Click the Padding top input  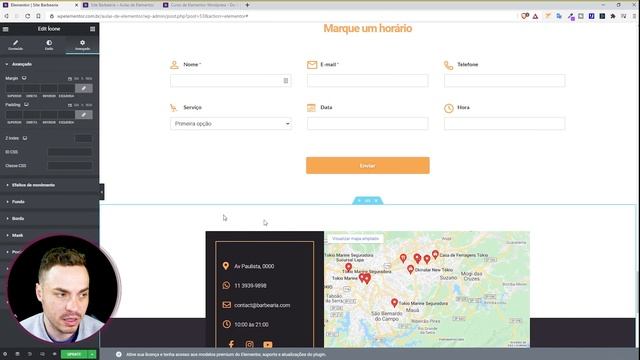[14, 115]
